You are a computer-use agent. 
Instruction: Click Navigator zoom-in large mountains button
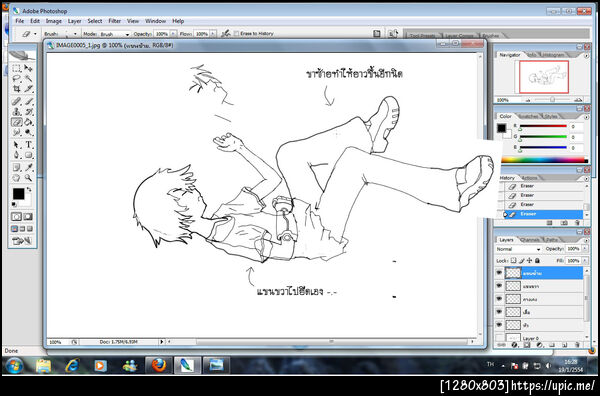tap(578, 100)
